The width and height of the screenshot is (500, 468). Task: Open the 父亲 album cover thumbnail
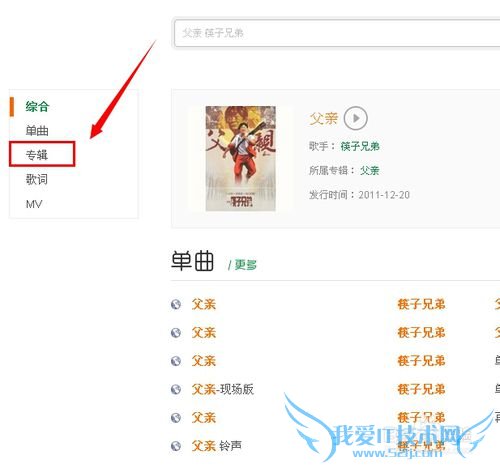(x=240, y=158)
